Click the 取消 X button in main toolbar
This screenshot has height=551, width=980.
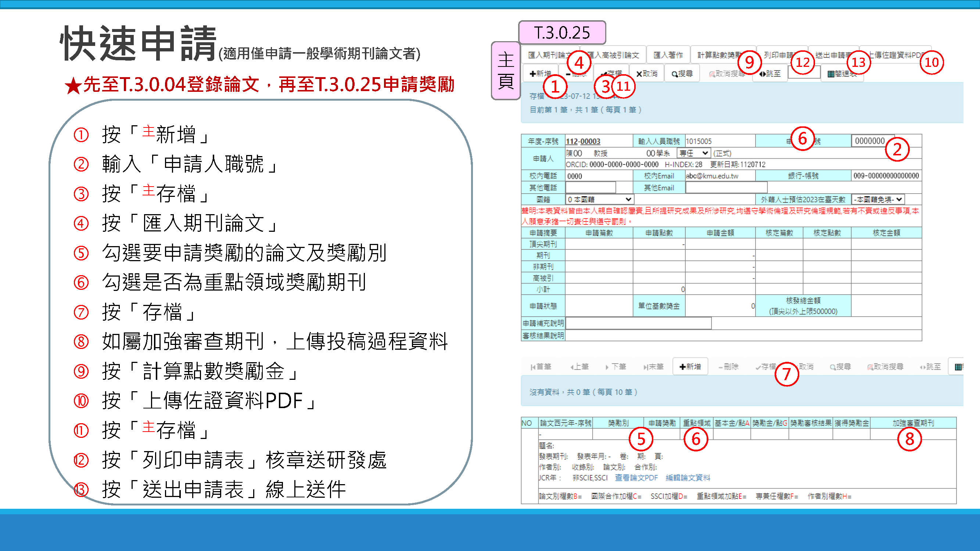647,73
